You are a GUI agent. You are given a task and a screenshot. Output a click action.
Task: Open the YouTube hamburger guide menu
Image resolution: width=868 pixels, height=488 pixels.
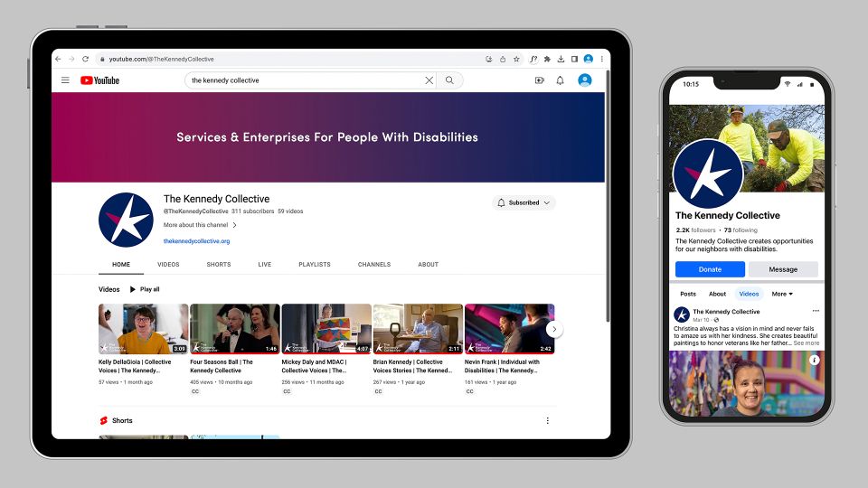tap(65, 80)
